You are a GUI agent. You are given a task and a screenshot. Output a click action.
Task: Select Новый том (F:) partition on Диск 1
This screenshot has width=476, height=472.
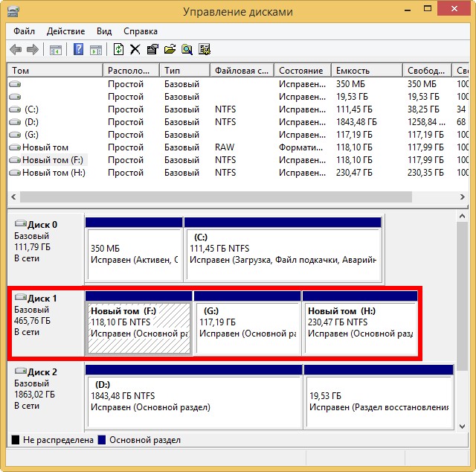(139, 323)
